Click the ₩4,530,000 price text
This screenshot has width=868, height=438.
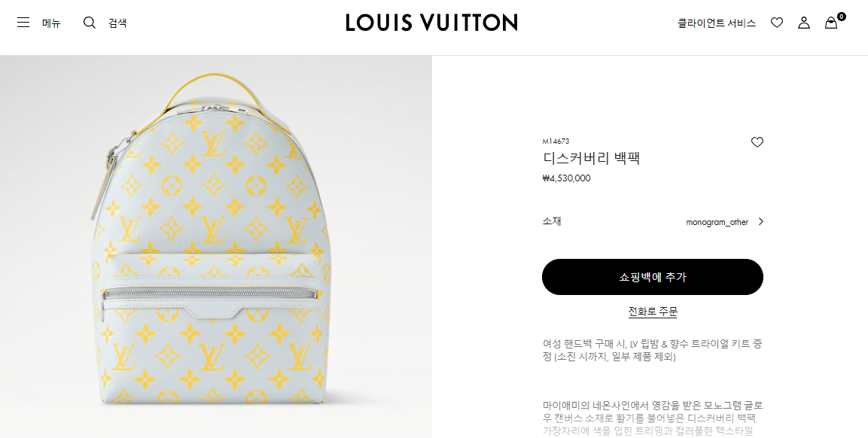click(x=566, y=178)
